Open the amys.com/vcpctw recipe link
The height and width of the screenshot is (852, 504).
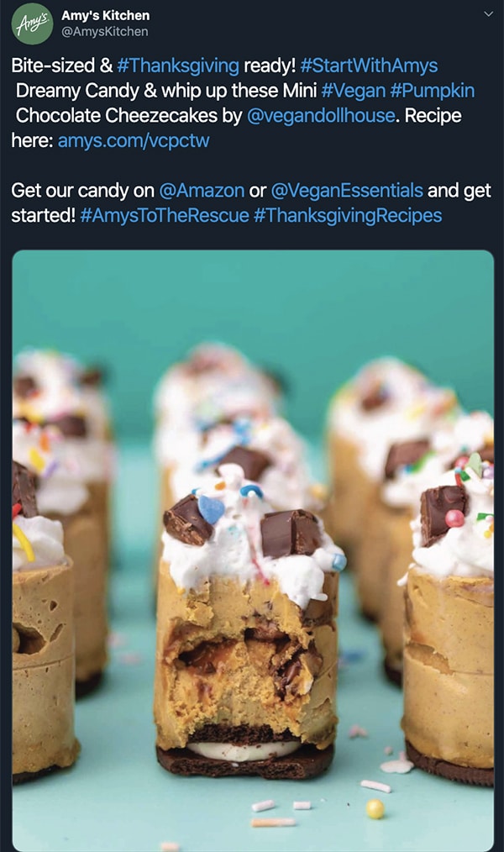click(134, 140)
